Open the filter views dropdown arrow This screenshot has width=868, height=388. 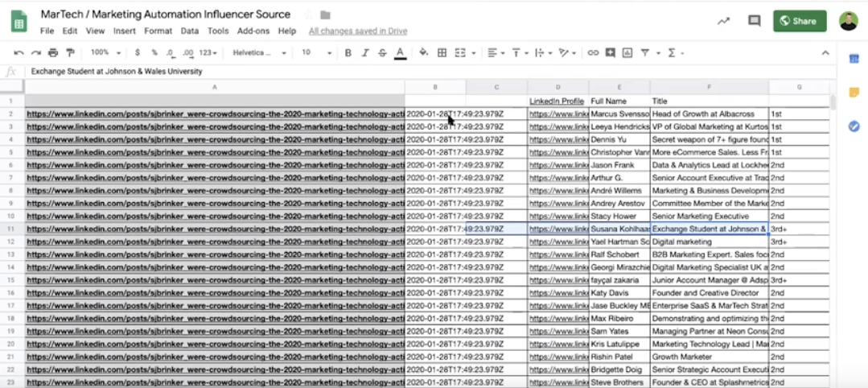[x=658, y=53]
